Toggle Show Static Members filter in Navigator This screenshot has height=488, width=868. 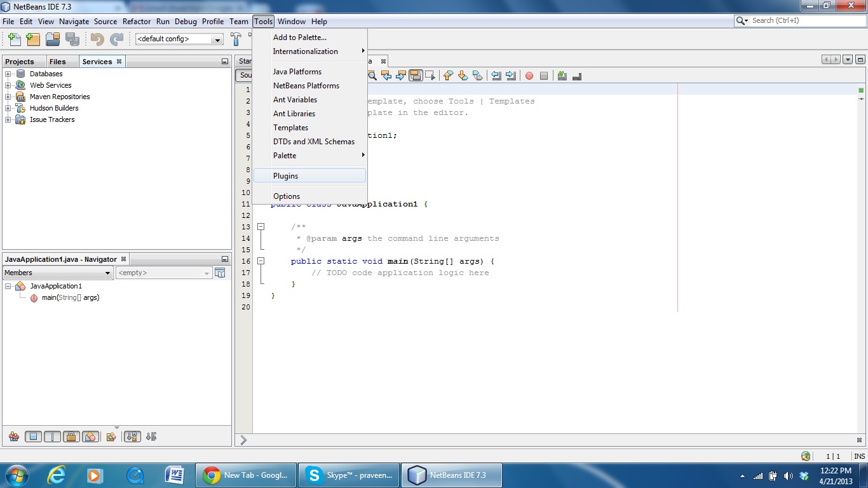52,437
